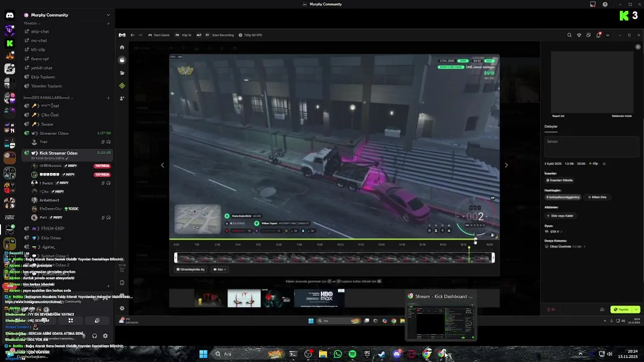Expand Cihaz Üzerinde file location
This screenshot has height=362, width=644.
point(566,246)
